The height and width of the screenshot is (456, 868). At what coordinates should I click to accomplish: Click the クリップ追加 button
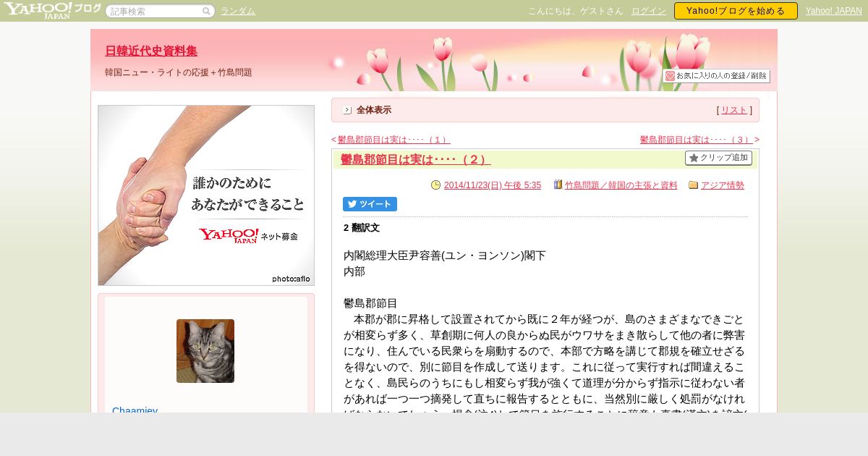718,158
